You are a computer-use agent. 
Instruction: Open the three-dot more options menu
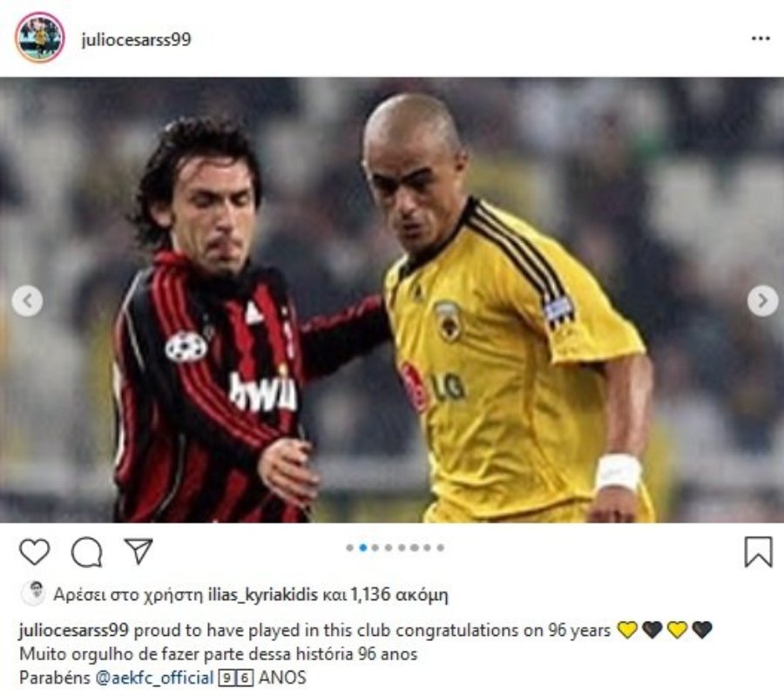pos(760,38)
